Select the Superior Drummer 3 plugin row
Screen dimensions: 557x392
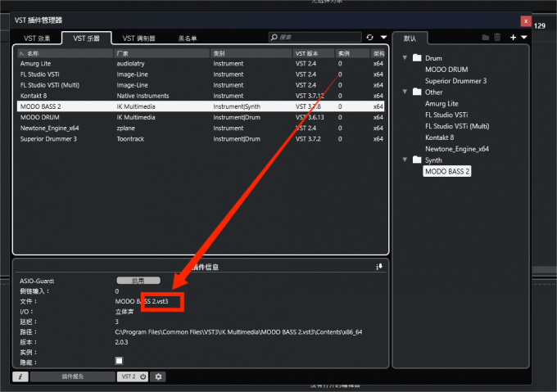coord(201,138)
